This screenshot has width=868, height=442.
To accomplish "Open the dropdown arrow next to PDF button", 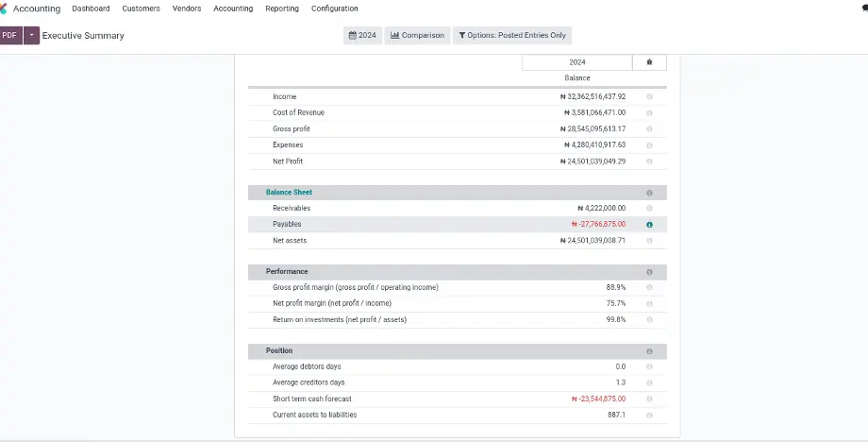I will (31, 36).
